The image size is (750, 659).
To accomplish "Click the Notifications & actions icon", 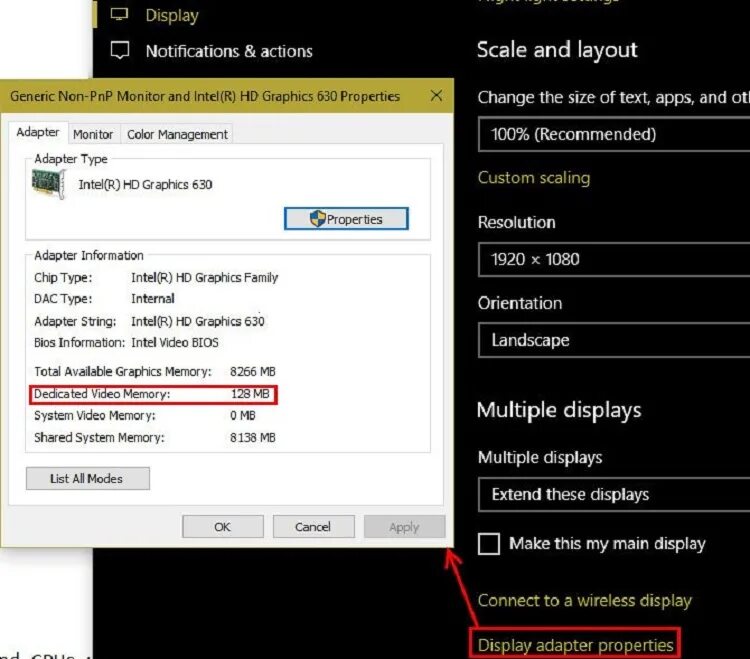I will pos(120,50).
